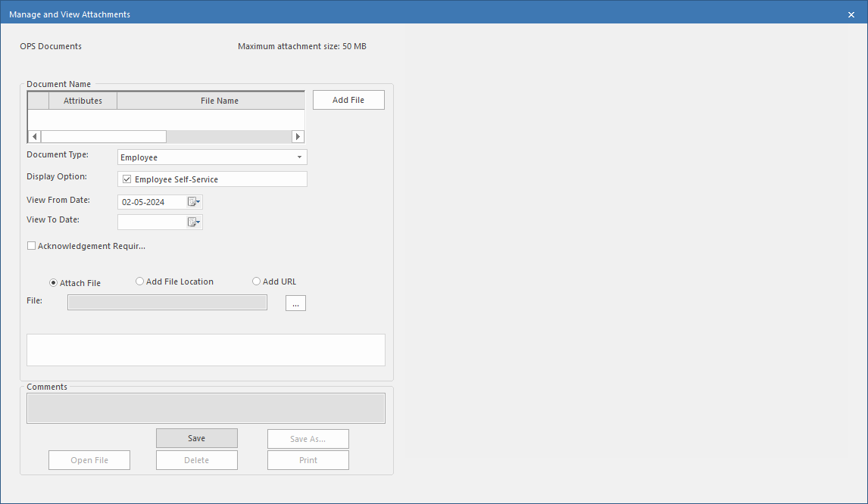
Task: Close the Manage and View Attachments dialog
Action: coord(851,14)
